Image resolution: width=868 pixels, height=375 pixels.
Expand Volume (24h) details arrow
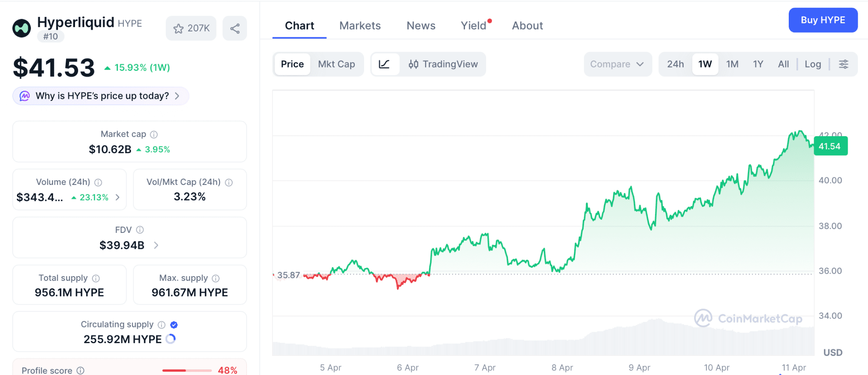click(x=118, y=197)
